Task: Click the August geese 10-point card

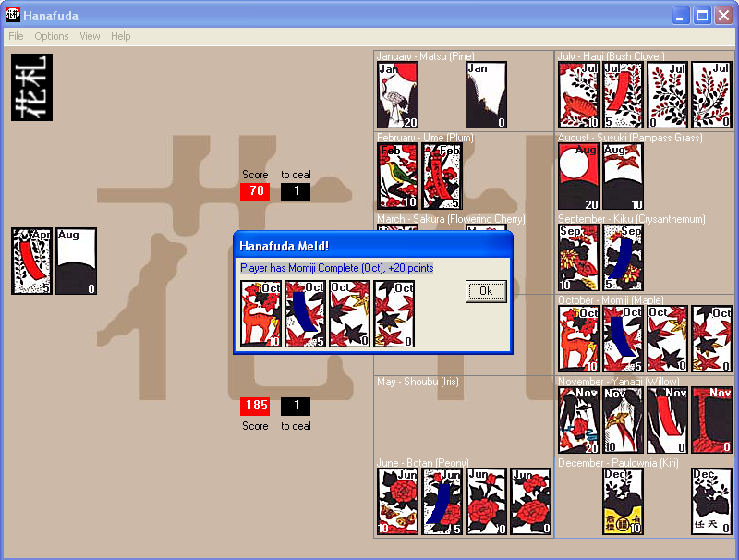Action: pos(623,177)
